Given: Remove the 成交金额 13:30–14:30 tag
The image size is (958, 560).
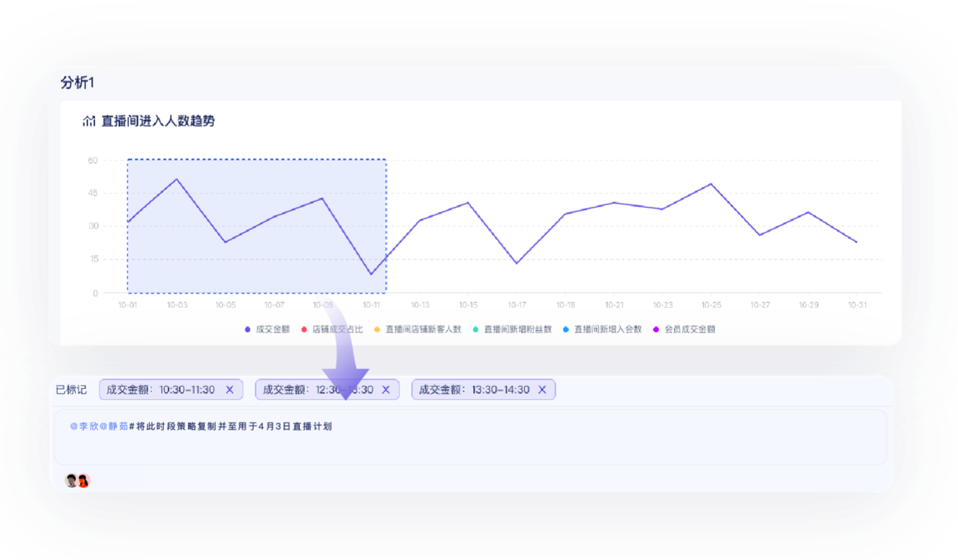Looking at the screenshot, I should tap(542, 390).
